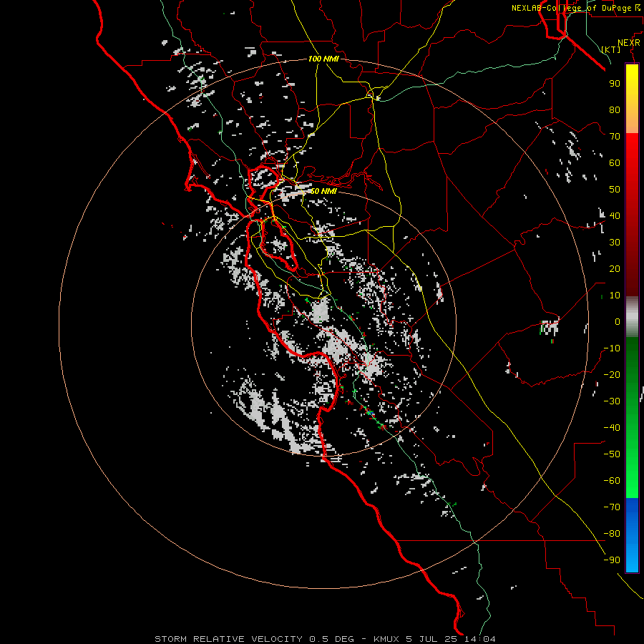Image resolution: width=644 pixels, height=644 pixels.
Task: Click the positive 40 scale value
Action: (x=615, y=215)
